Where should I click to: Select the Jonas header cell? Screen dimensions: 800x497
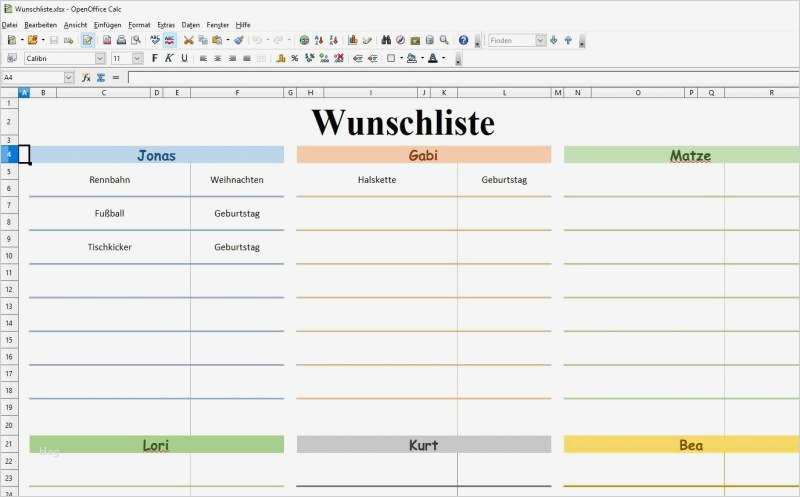click(157, 155)
